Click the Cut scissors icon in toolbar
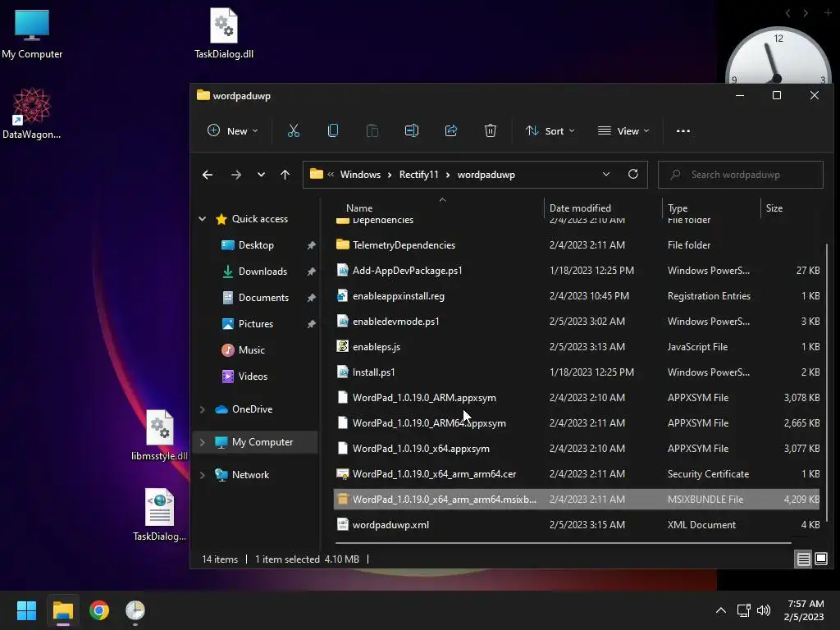840x630 pixels. [x=294, y=130]
